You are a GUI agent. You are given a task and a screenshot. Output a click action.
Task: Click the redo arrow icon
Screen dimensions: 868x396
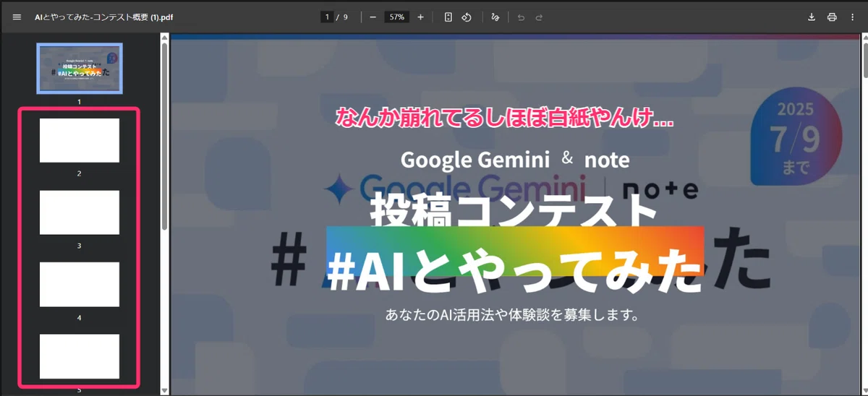(x=539, y=17)
